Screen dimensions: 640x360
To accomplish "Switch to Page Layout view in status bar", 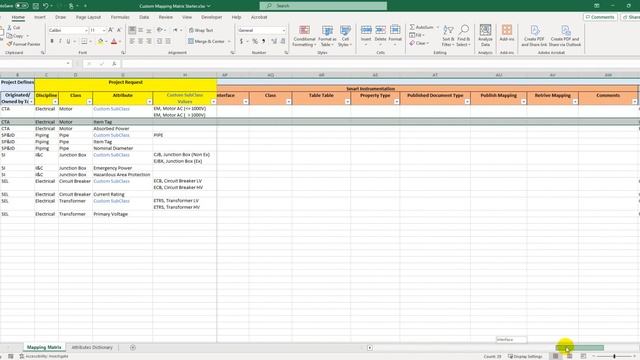I will (x=569, y=356).
